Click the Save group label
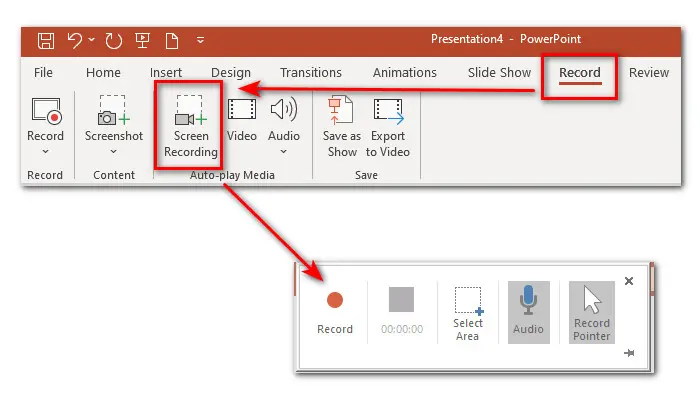The height and width of the screenshot is (407, 700). [366, 175]
